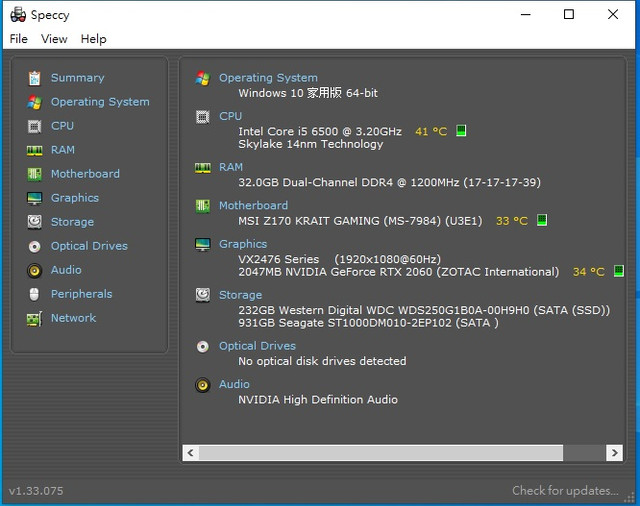640x506 pixels.
Task: Open the Help menu
Action: click(93, 39)
